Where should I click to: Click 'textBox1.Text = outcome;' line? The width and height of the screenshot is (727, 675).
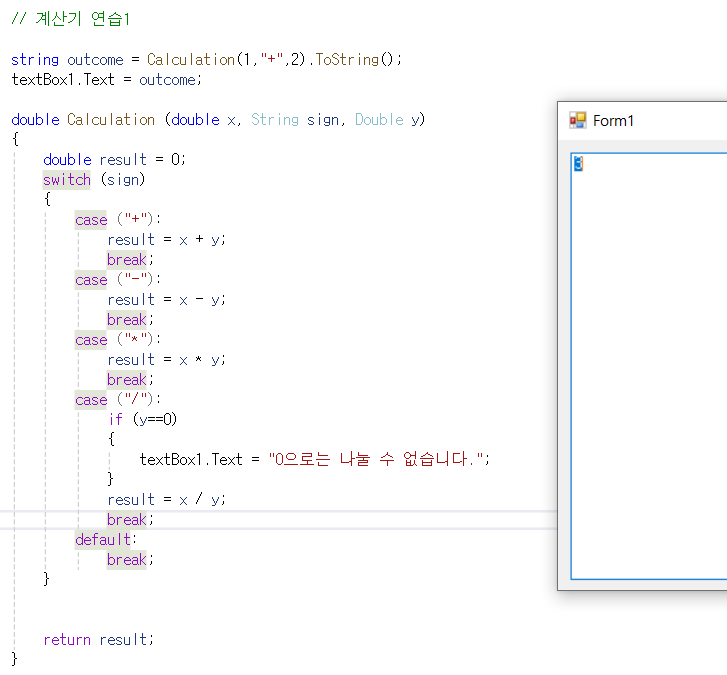(107, 80)
